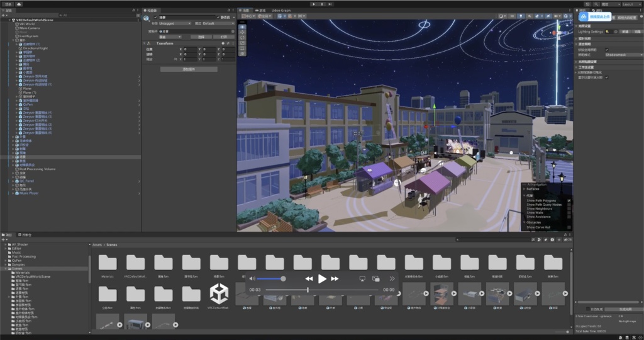Screen dimensions: 644x340
Task: Open the cloud services icon at top left
Action: point(19,4)
